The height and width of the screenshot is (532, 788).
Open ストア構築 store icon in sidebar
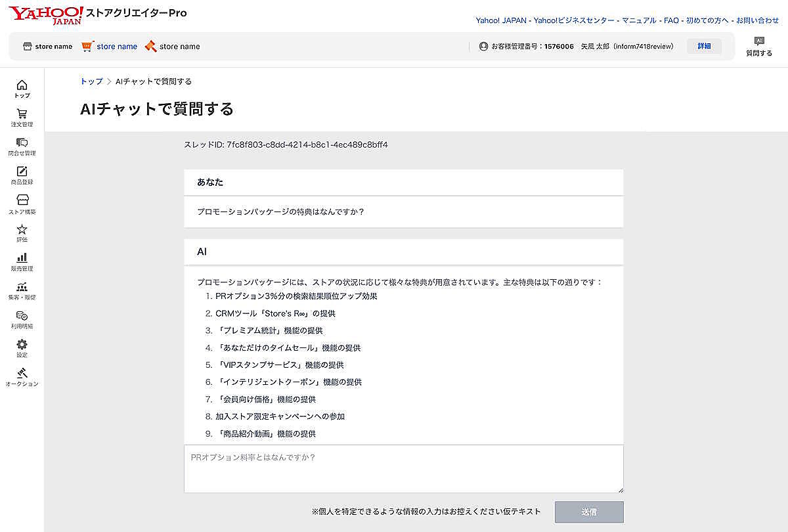pyautogui.click(x=22, y=200)
